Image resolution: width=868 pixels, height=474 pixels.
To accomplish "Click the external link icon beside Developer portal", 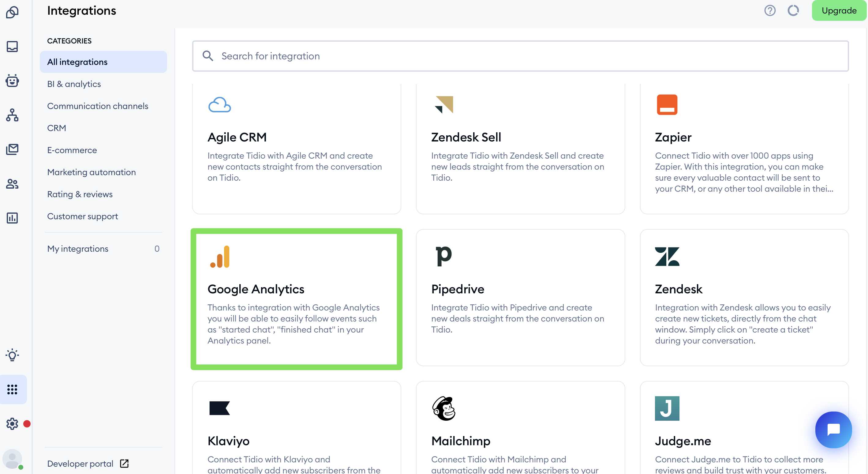I will (x=124, y=464).
